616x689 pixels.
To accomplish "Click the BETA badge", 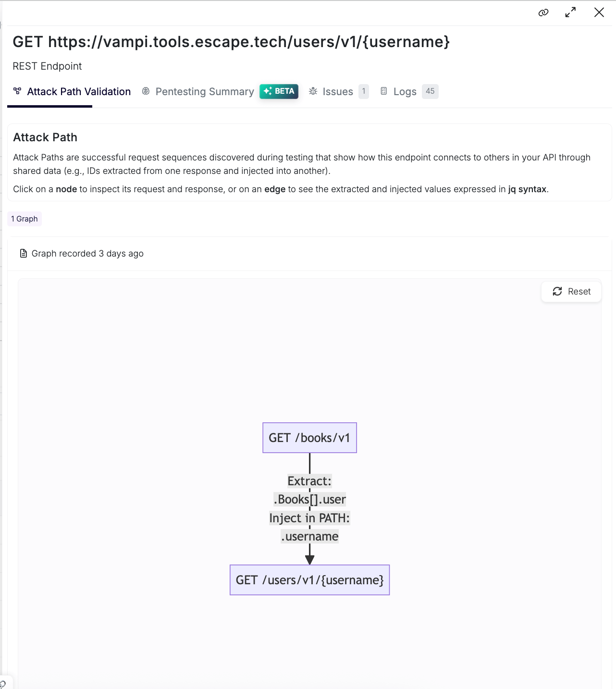I will 279,91.
